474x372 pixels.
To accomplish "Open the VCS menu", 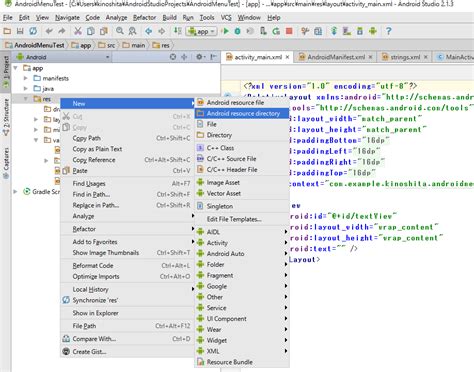I will coord(226,18).
